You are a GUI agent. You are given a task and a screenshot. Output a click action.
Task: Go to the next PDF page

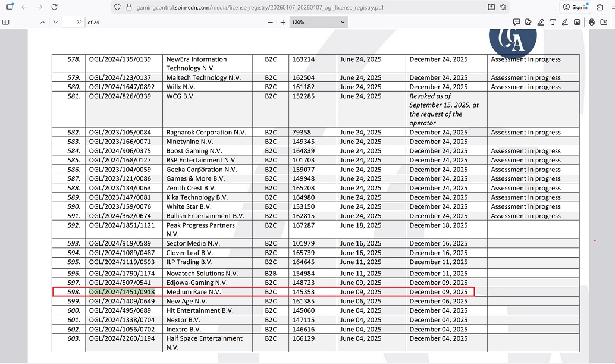coord(55,22)
